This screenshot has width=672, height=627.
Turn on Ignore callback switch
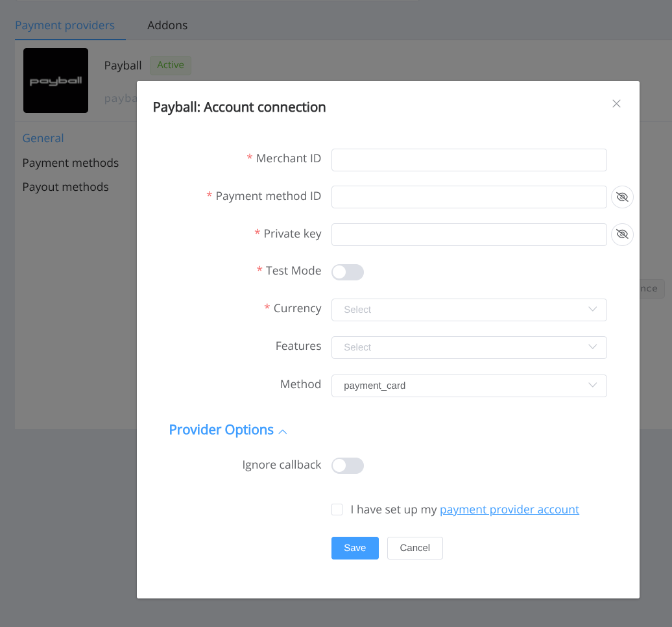[348, 465]
